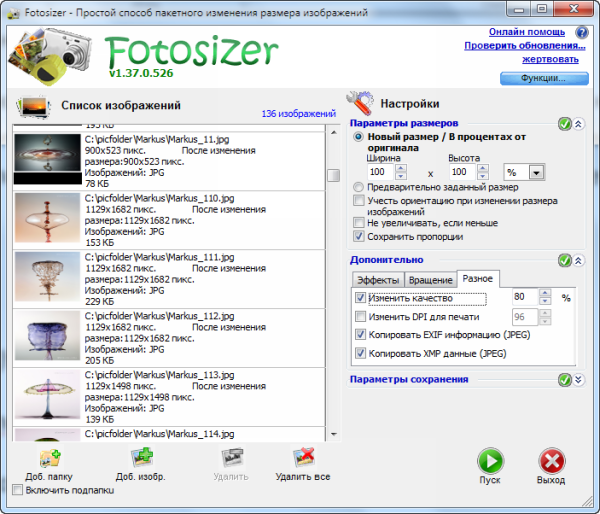Viewport: 600px width, 514px height.
Task: Open the Вращение tab
Action: click(429, 279)
